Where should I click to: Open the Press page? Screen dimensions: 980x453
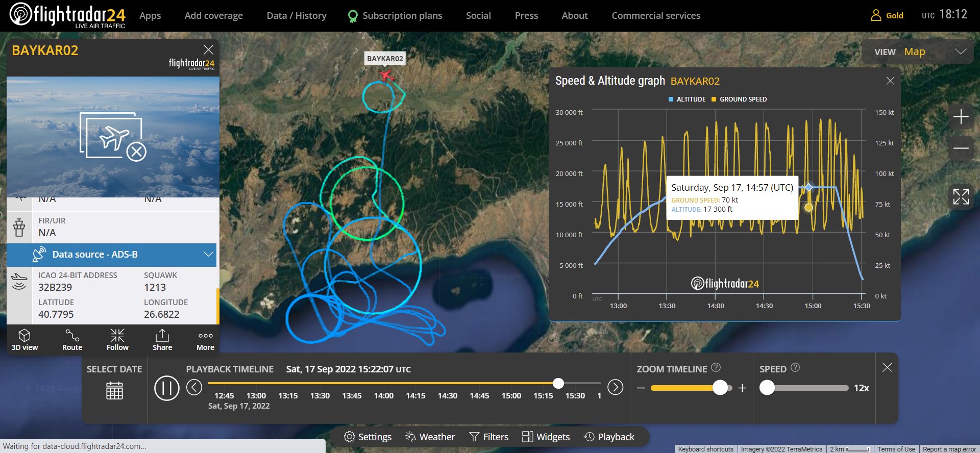click(526, 15)
